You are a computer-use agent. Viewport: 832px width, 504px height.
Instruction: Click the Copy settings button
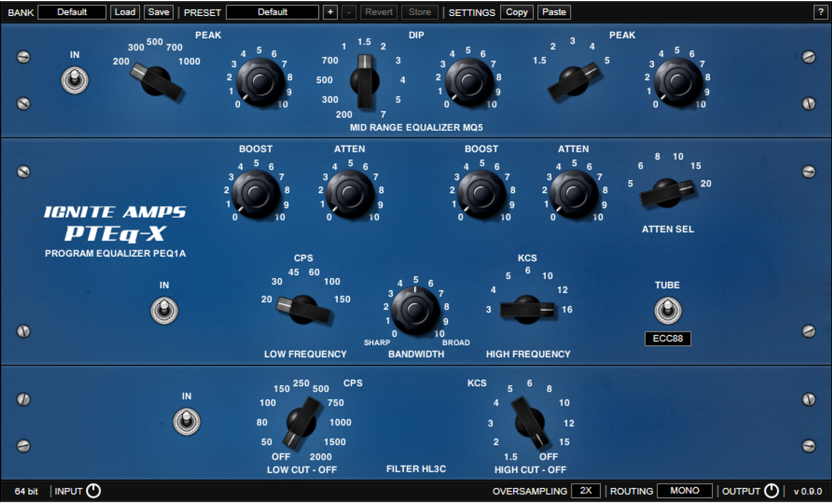[x=516, y=12]
